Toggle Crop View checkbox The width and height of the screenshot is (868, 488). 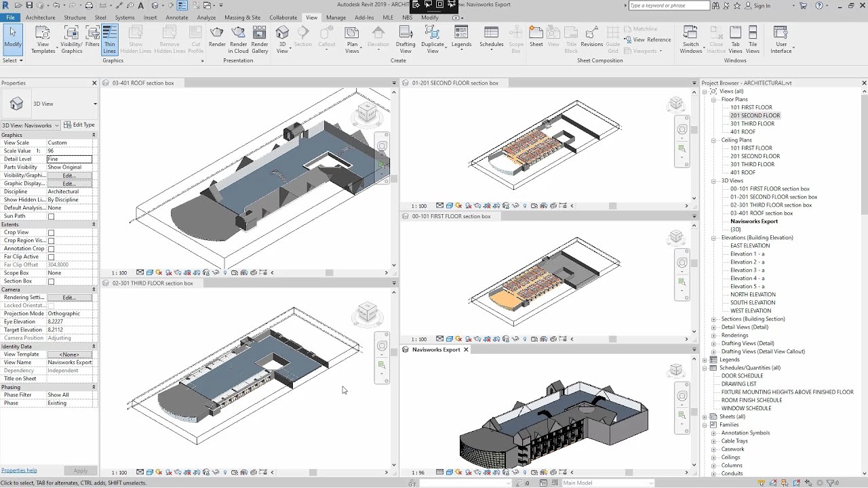click(x=51, y=232)
